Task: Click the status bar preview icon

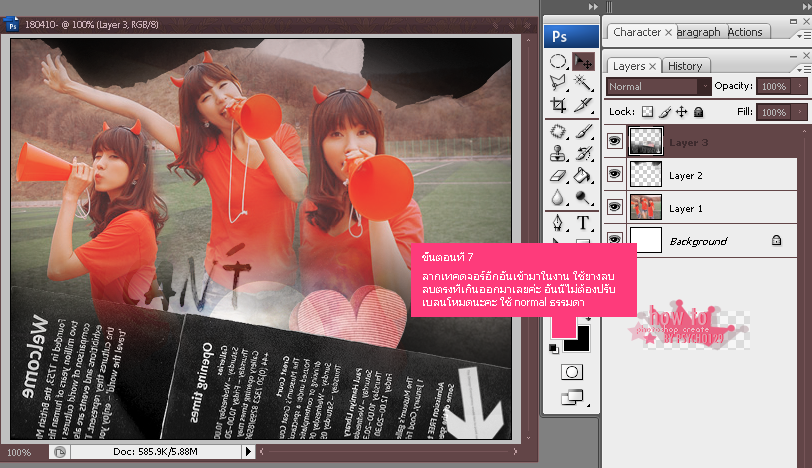Action: tap(60, 452)
